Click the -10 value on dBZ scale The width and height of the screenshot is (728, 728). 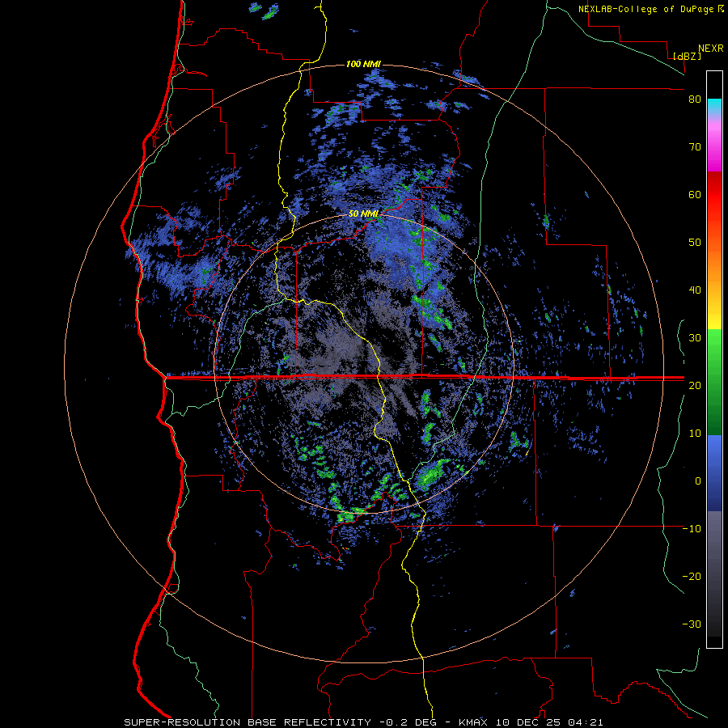tap(692, 529)
